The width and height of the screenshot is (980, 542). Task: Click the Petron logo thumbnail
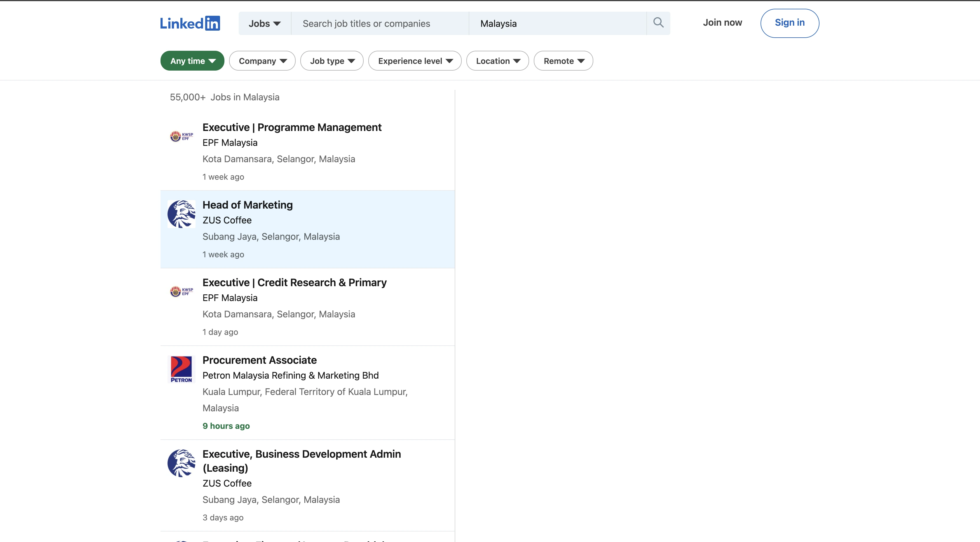click(182, 369)
